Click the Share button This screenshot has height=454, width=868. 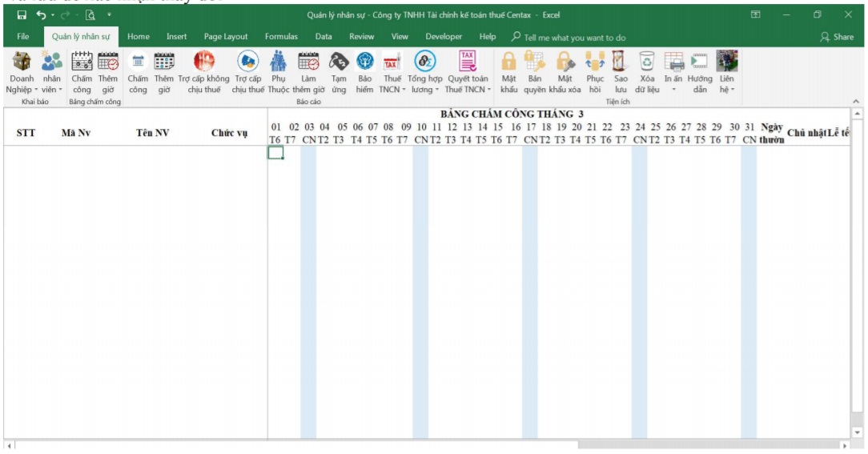point(837,37)
